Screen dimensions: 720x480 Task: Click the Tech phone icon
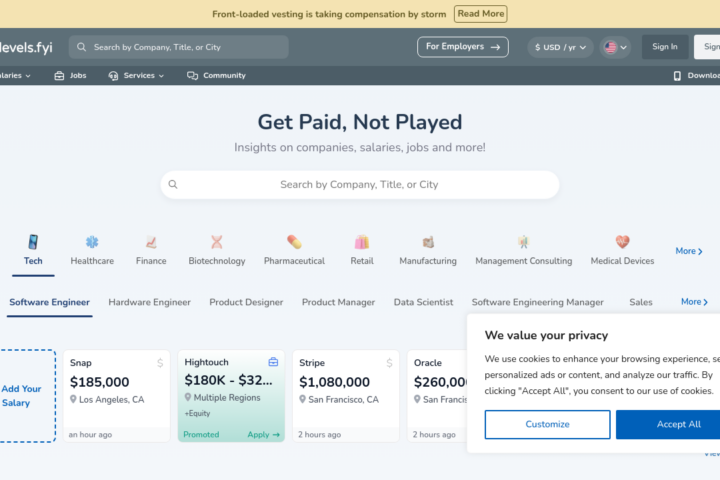click(33, 242)
